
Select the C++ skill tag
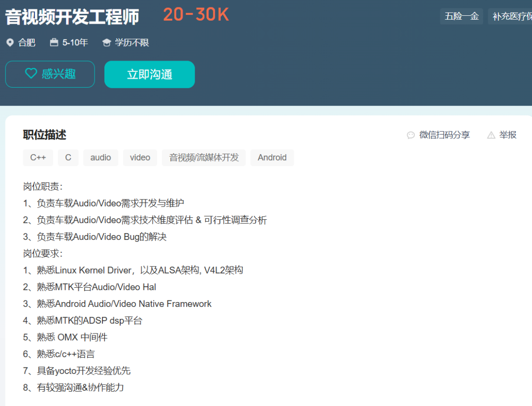(x=38, y=158)
